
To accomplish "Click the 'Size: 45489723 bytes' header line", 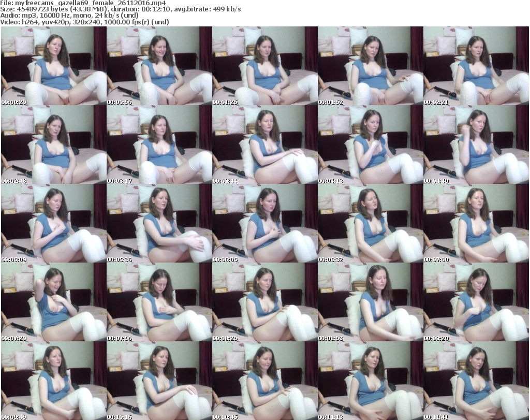I will point(120,9).
